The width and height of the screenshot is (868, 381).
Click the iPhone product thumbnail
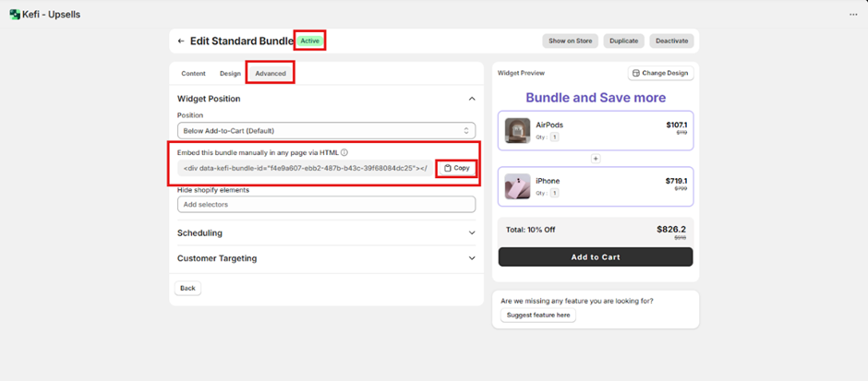pyautogui.click(x=517, y=186)
